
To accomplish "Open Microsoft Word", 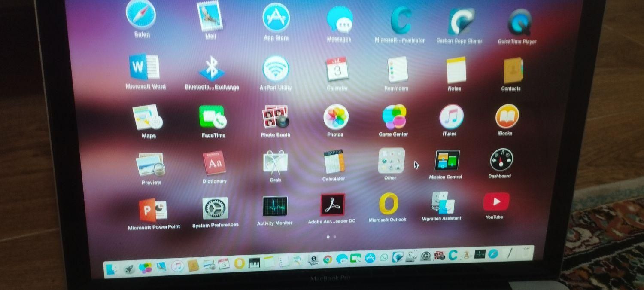I will pyautogui.click(x=144, y=67).
